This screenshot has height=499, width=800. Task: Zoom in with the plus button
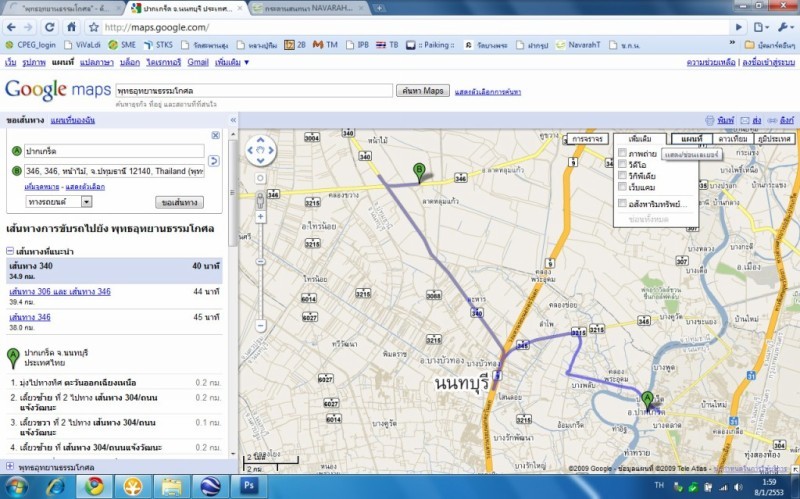[260, 217]
